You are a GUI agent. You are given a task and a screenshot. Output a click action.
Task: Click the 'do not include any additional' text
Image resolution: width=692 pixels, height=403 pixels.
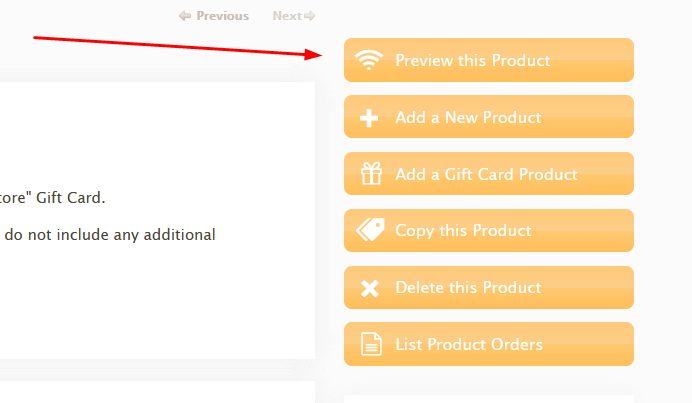109,235
